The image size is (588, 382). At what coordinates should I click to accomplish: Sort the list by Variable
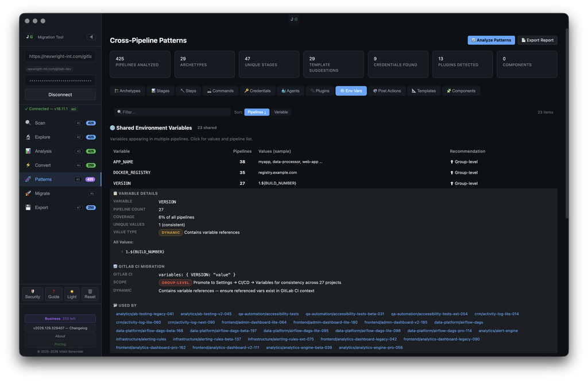[281, 112]
